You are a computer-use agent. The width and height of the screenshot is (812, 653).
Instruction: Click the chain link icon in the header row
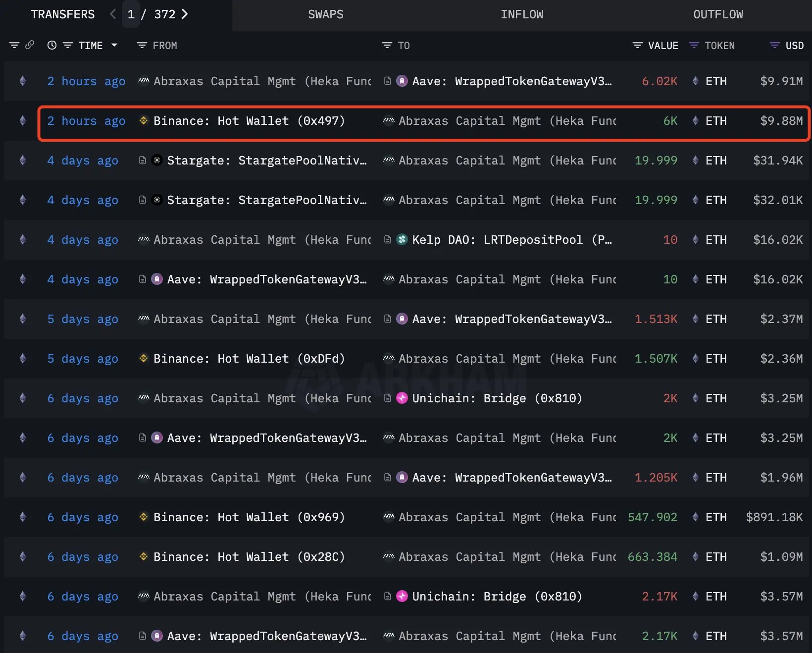(x=30, y=45)
